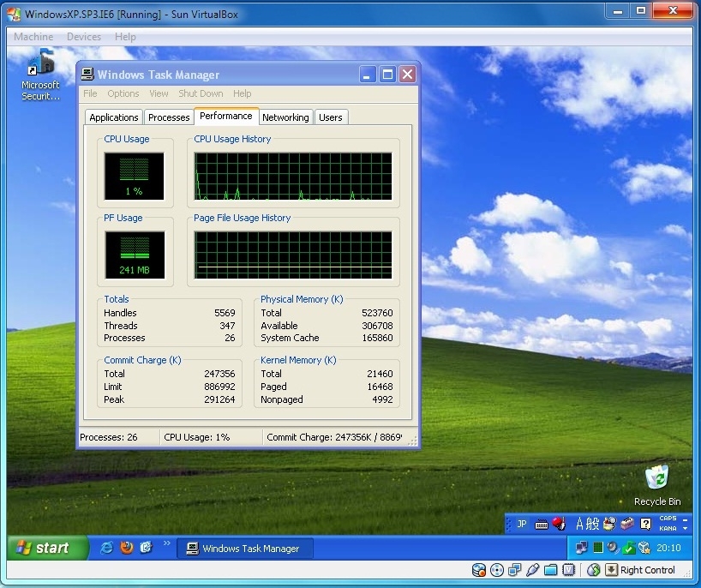The image size is (701, 588).
Task: Open the IME Pad red icon
Action: coord(559,524)
